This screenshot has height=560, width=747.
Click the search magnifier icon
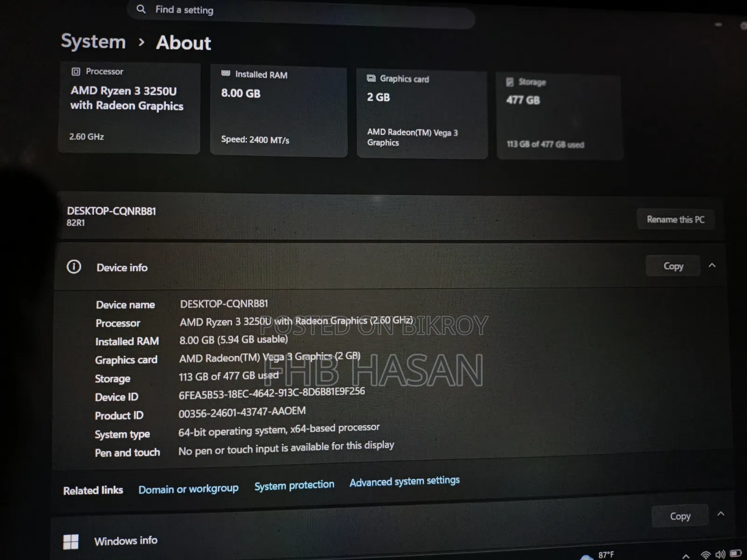pyautogui.click(x=141, y=9)
